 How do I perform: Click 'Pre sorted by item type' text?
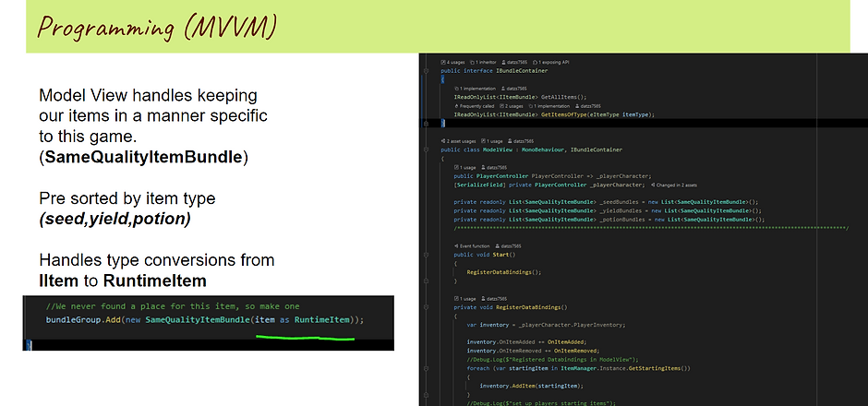pyautogui.click(x=127, y=198)
